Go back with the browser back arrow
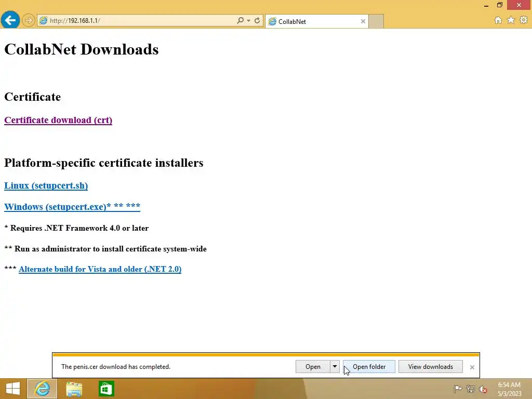The height and width of the screenshot is (399, 532). point(10,20)
